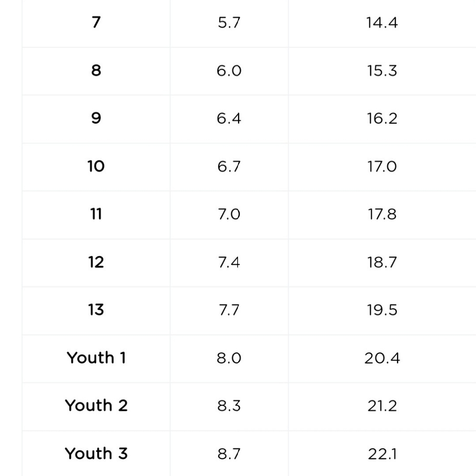Click the 5.7 inches value

pos(229,23)
